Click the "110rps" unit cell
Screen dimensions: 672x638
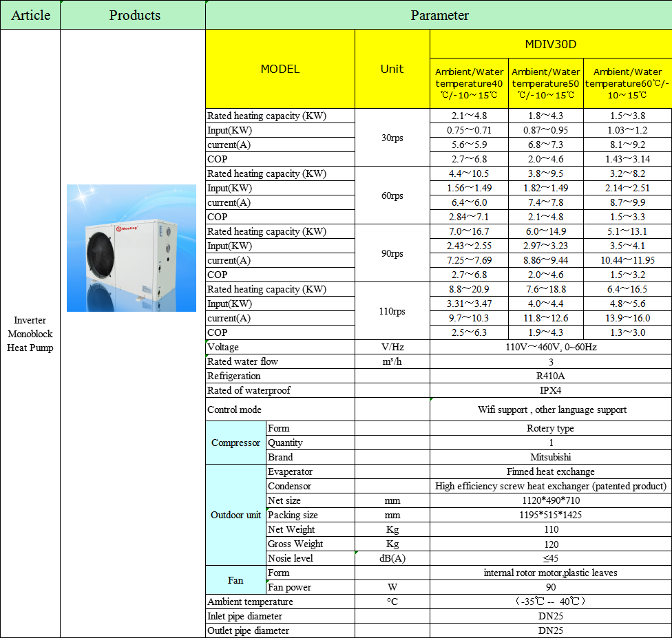click(392, 311)
